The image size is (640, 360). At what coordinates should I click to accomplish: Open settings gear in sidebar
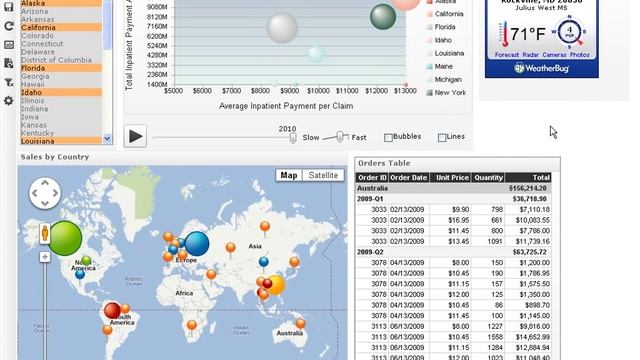[x=9, y=101]
